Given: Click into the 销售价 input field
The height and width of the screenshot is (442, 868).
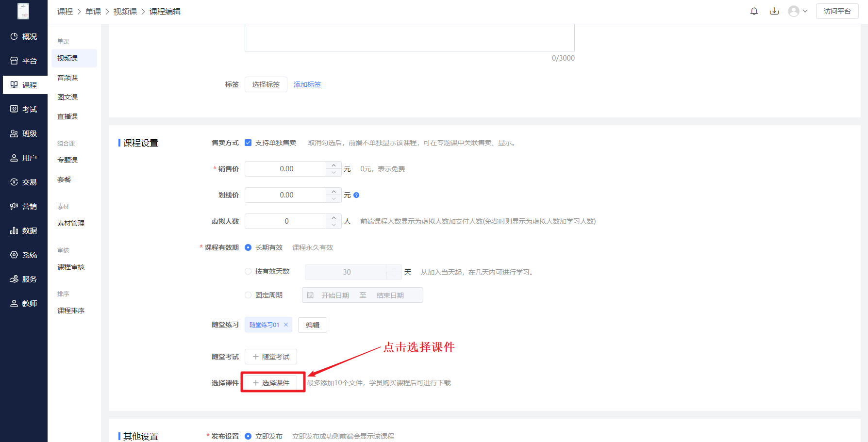Looking at the screenshot, I should click(x=285, y=169).
